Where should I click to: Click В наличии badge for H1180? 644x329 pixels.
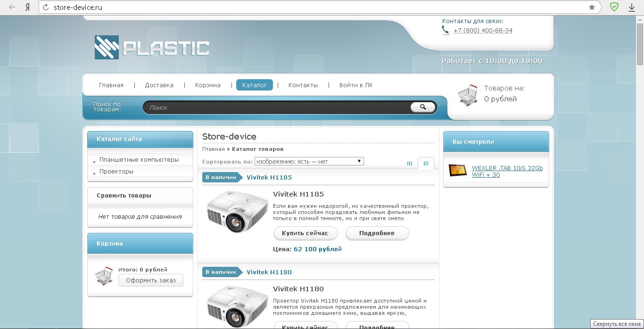222,272
